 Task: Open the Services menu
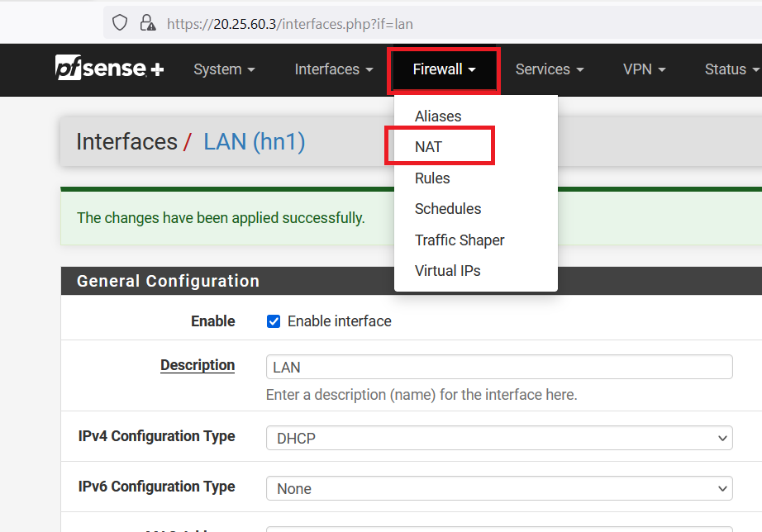(550, 69)
